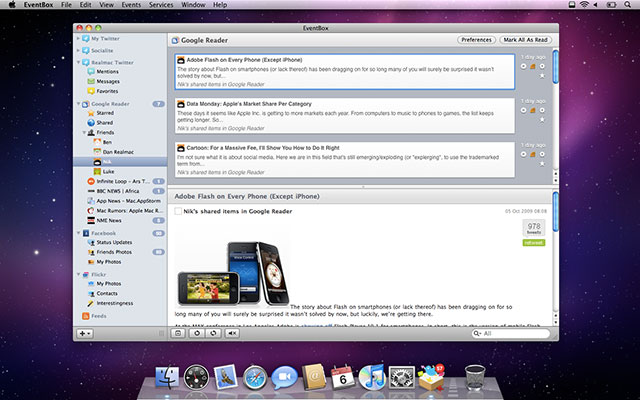
Task: Click the mute sound toolbar button
Action: 232,333
